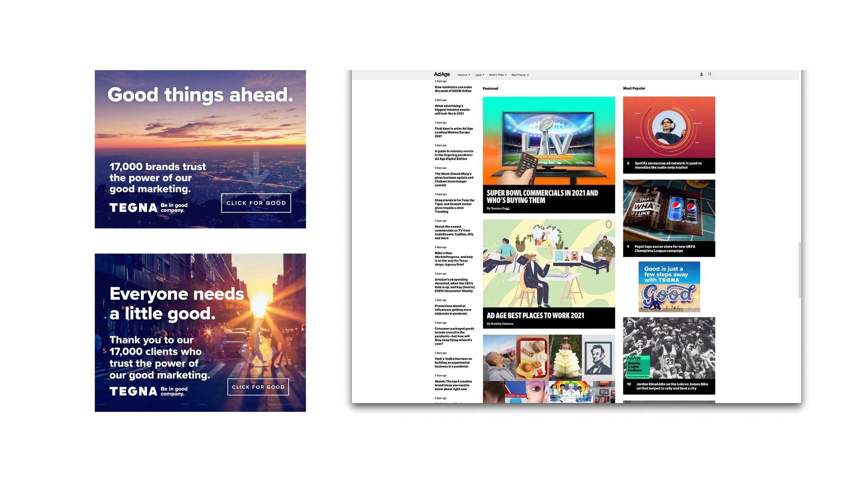Click the black-and-white Cavaliers Nike ad image
Viewport: 868px width, 488px height.
pos(669,348)
